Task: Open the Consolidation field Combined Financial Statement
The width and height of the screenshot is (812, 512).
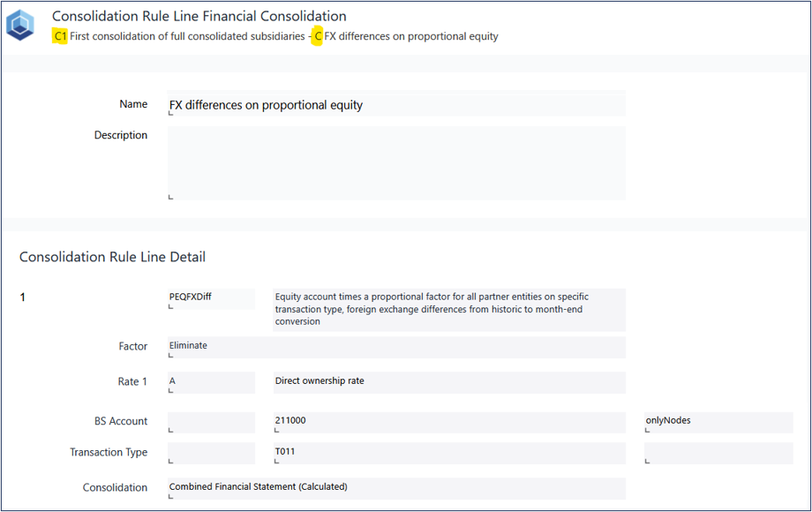Action: point(395,487)
